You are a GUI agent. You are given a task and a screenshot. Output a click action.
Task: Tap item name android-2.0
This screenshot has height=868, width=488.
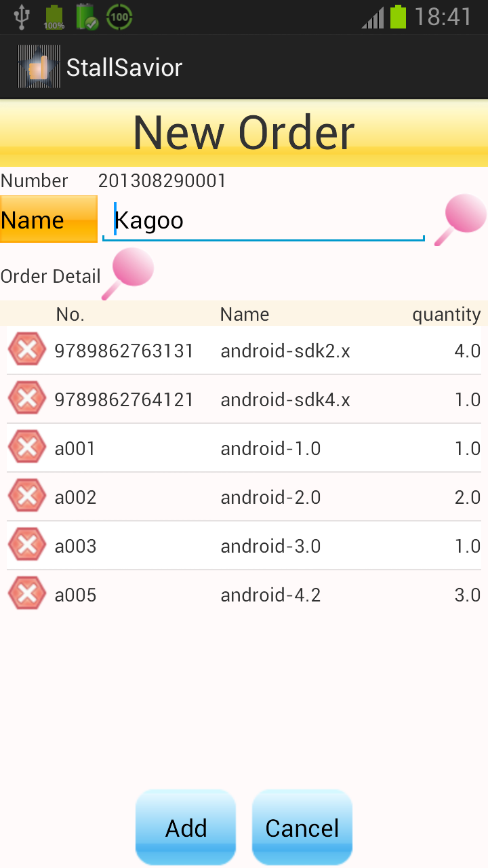pyautogui.click(x=270, y=497)
